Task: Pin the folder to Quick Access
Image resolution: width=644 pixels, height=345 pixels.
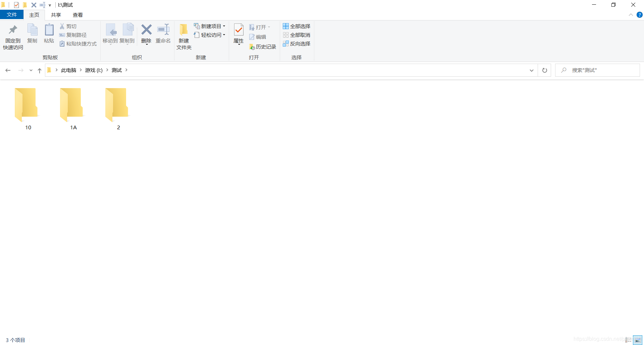Action: (x=13, y=37)
